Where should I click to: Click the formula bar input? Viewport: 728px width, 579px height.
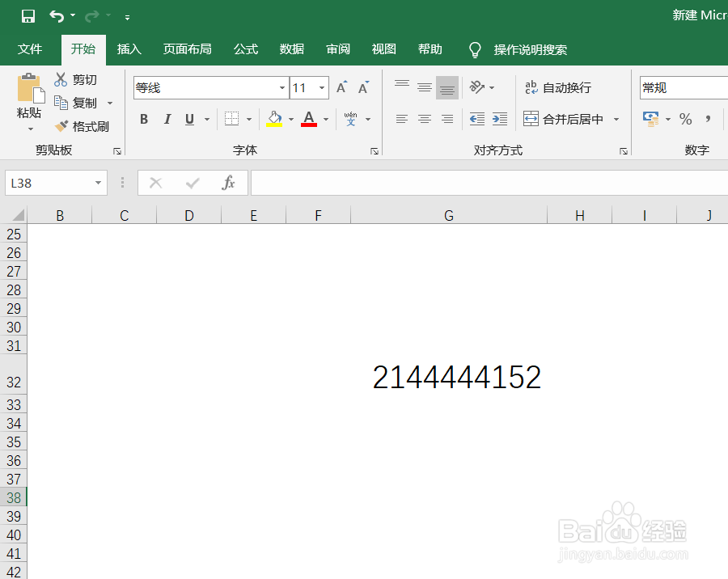click(x=489, y=183)
